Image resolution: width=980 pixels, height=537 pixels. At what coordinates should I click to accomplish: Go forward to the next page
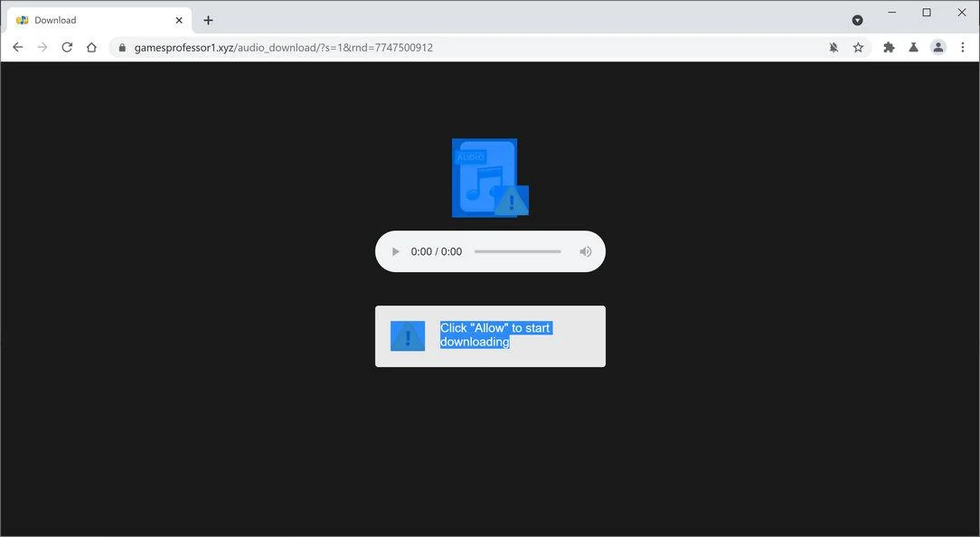pyautogui.click(x=42, y=48)
